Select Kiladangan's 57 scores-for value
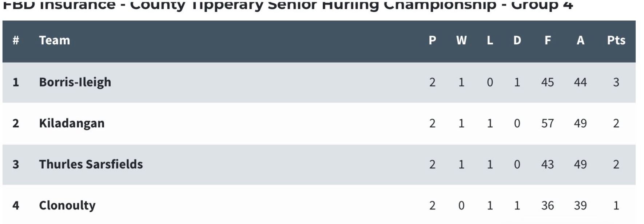 click(x=548, y=123)
